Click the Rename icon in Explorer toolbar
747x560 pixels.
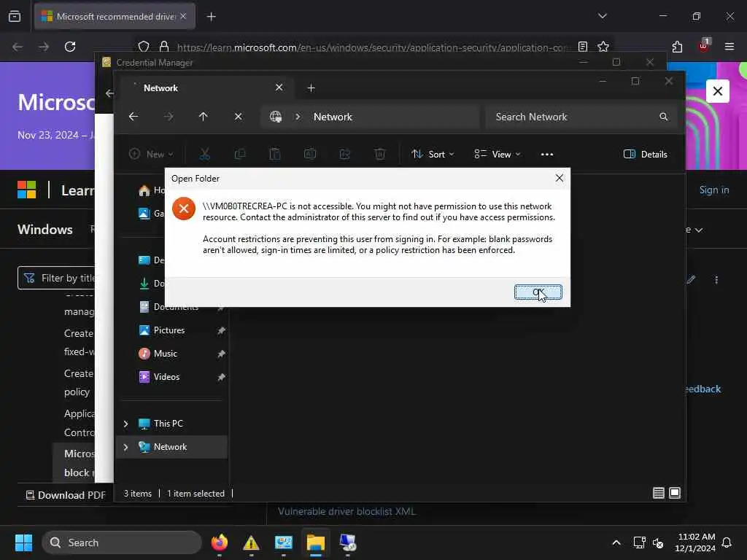click(x=309, y=155)
